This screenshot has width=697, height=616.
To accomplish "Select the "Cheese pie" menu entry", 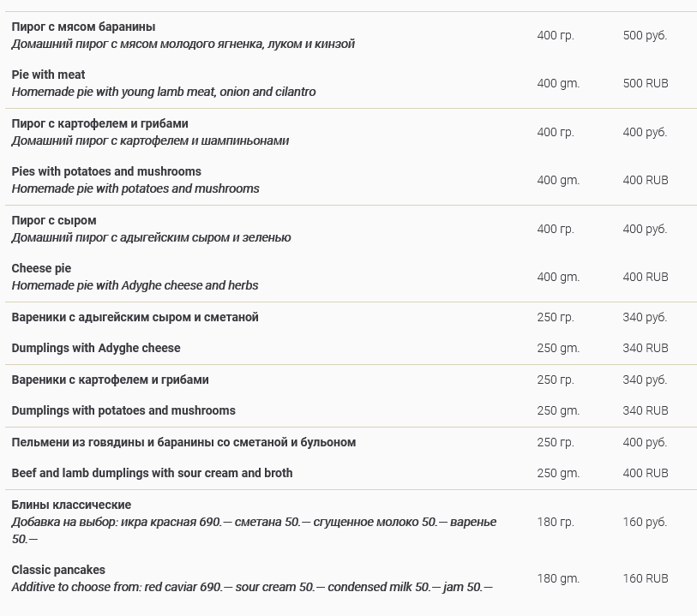I will (x=41, y=268).
